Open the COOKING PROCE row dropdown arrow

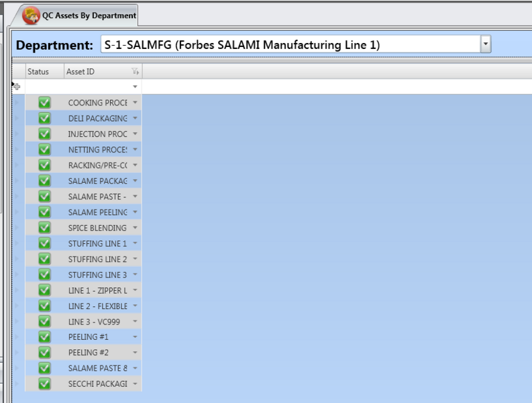click(135, 102)
